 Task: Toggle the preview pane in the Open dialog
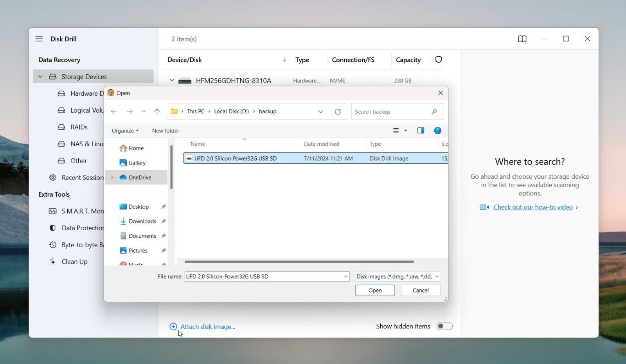(x=421, y=130)
